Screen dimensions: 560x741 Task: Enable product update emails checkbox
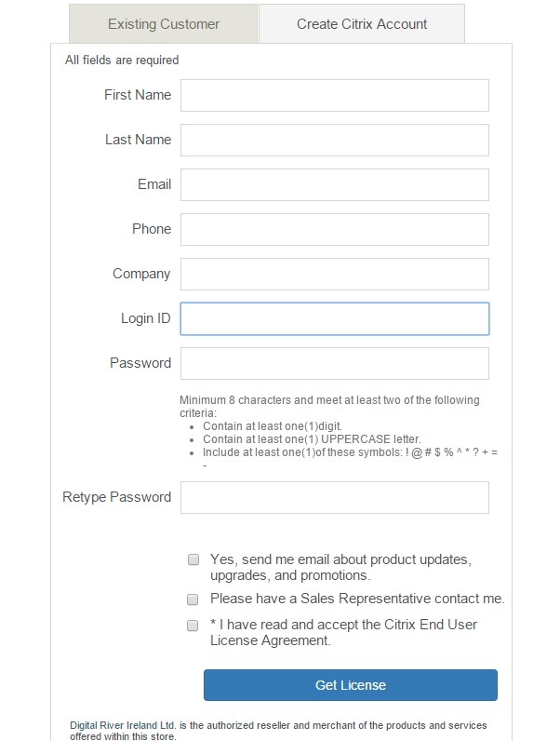click(193, 559)
